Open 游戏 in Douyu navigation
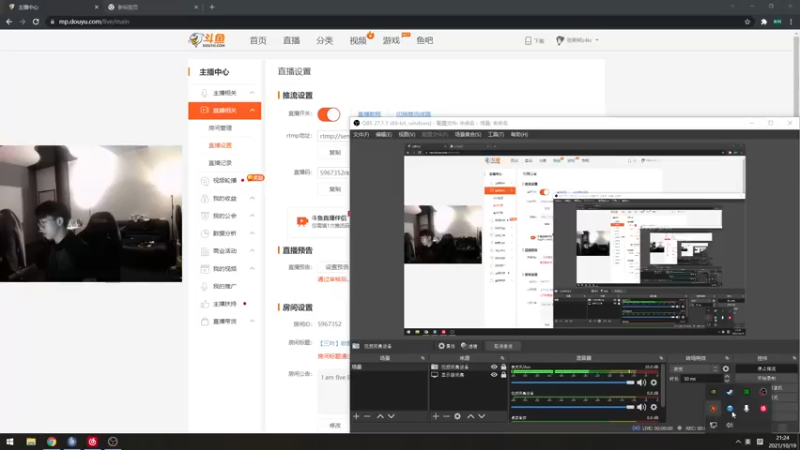This screenshot has height=450, width=800. pyautogui.click(x=391, y=40)
